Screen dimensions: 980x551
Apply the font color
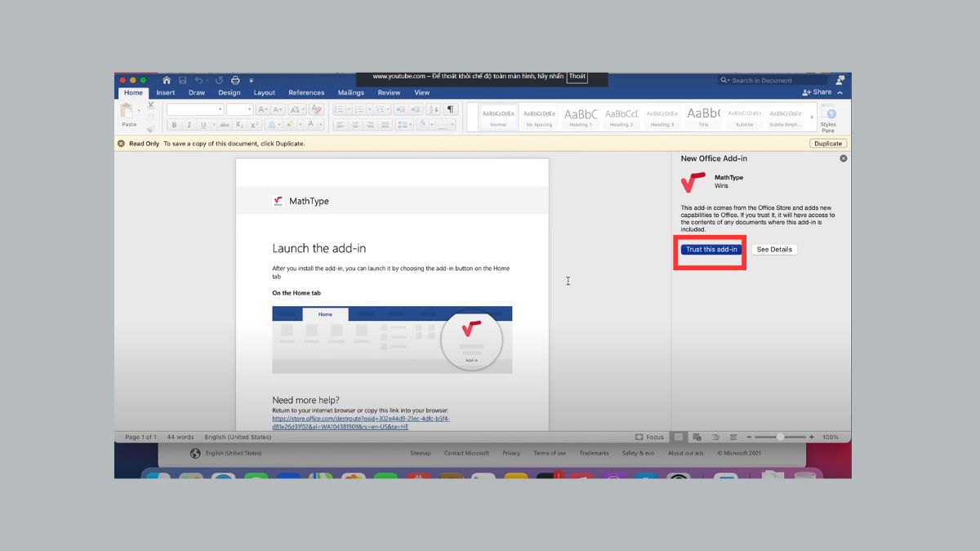pyautogui.click(x=310, y=125)
